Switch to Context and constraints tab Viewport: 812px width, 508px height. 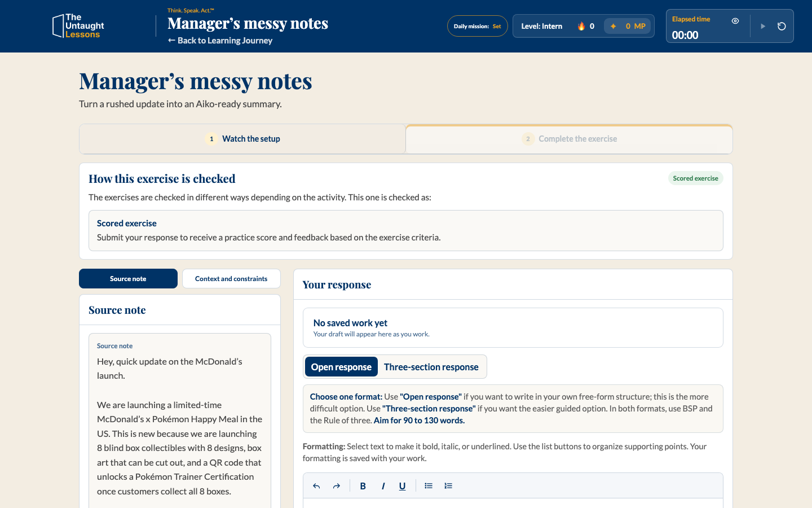(x=231, y=279)
